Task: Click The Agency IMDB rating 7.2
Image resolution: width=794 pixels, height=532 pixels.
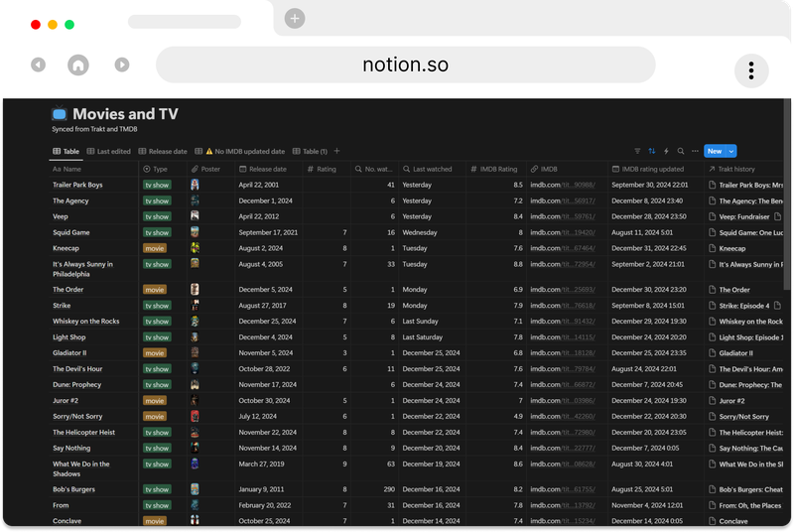Action: [517, 200]
